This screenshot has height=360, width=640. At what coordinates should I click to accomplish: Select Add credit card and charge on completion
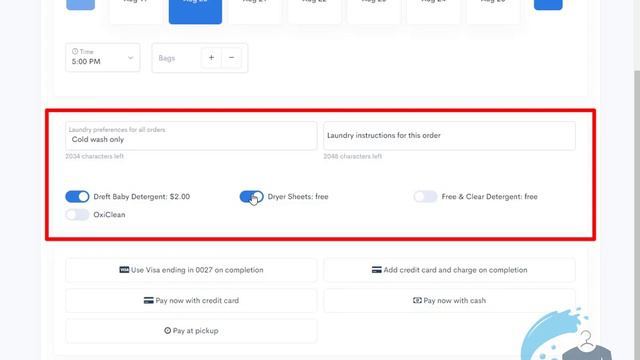click(x=449, y=270)
